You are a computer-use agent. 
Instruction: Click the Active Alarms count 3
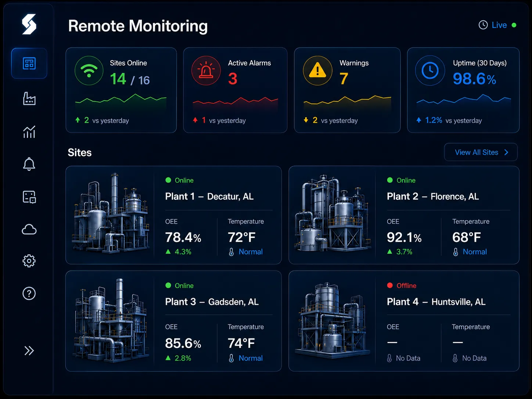233,79
